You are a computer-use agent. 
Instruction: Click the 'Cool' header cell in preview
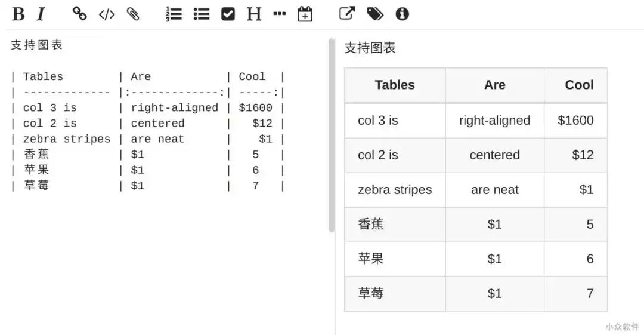click(575, 85)
